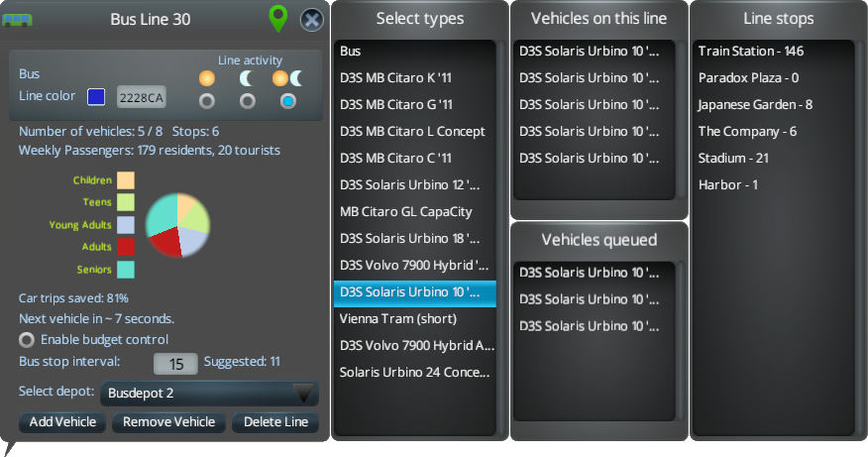Select the day-and-night activity radio button
The image size is (868, 457).
(287, 101)
